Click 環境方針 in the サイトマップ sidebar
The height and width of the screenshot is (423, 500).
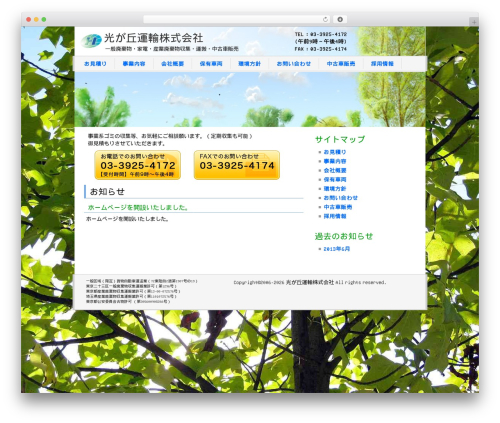coord(335,189)
